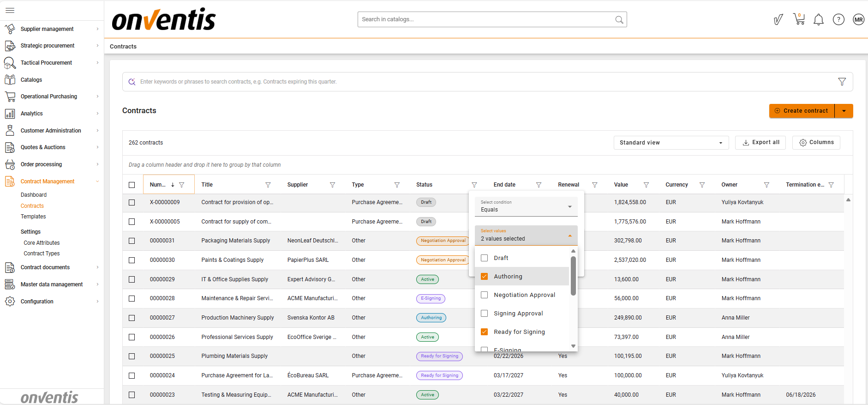The width and height of the screenshot is (868, 405).
Task: Toggle the hamburger menu icon
Action: [x=10, y=10]
